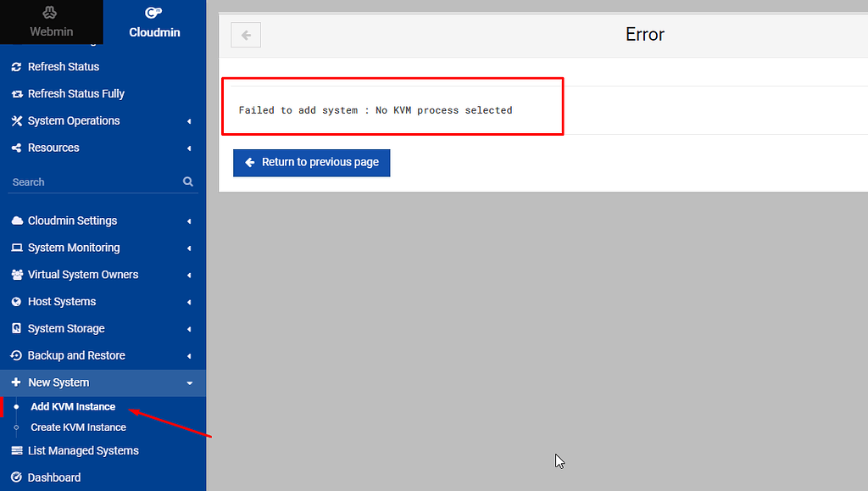Switch to the Webmin tab
This screenshot has height=491, width=868.
pos(51,22)
